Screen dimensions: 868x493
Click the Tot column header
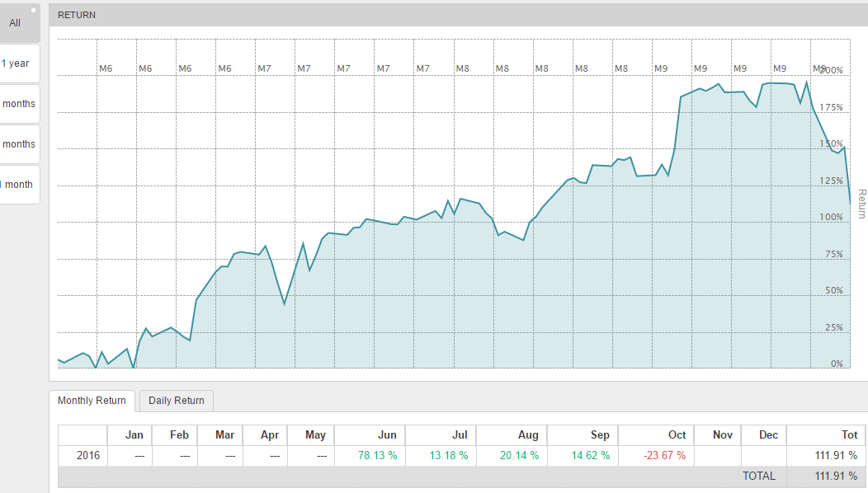pos(849,434)
